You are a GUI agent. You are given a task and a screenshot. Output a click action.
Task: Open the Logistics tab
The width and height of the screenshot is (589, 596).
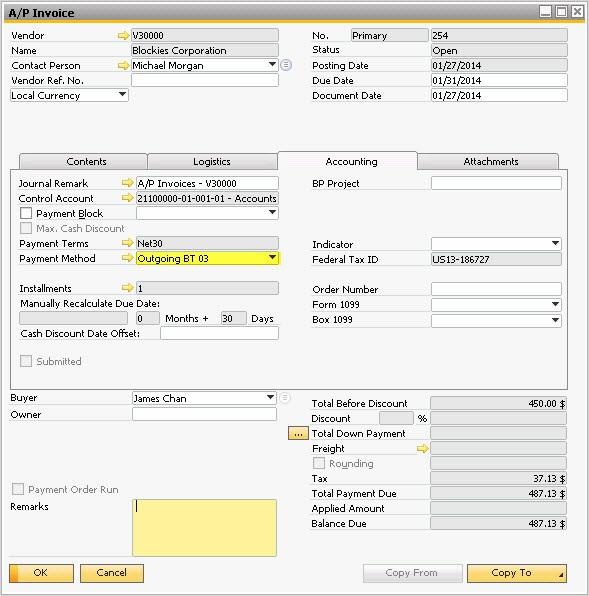(212, 162)
